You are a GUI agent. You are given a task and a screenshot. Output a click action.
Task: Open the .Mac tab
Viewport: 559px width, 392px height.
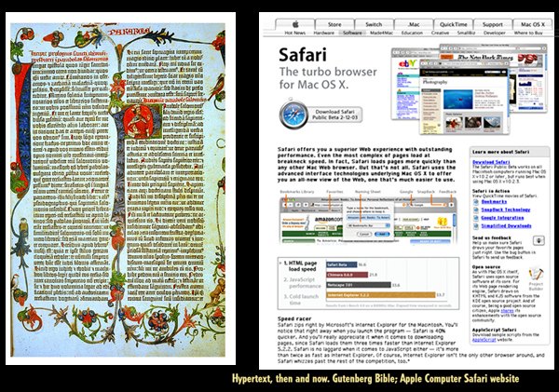413,24
